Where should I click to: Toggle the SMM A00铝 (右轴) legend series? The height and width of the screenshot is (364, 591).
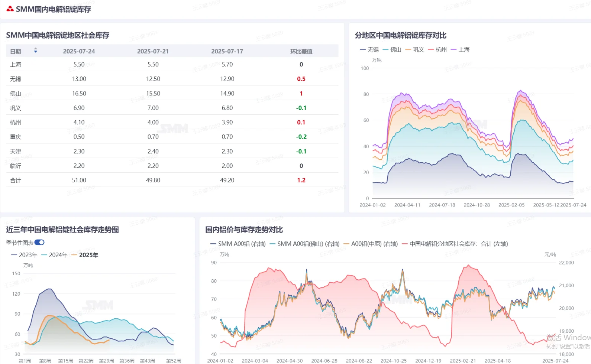click(x=238, y=244)
